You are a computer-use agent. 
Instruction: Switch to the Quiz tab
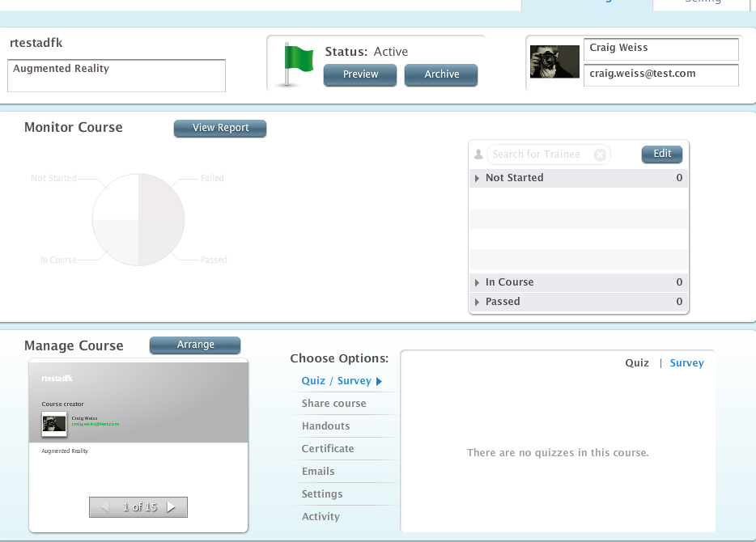coord(636,363)
